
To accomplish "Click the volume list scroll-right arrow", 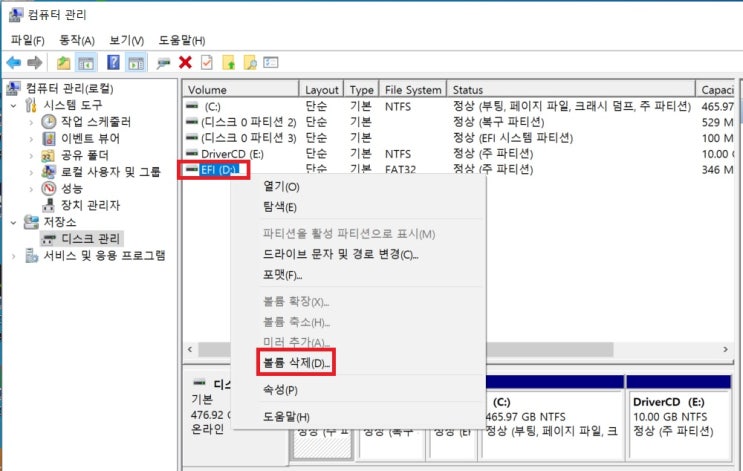I will click(725, 350).
